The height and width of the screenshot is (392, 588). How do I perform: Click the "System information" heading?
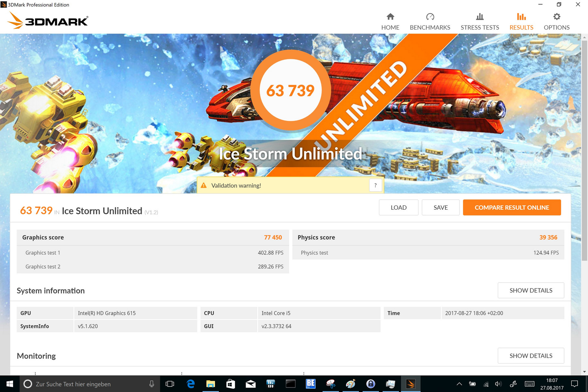point(51,291)
